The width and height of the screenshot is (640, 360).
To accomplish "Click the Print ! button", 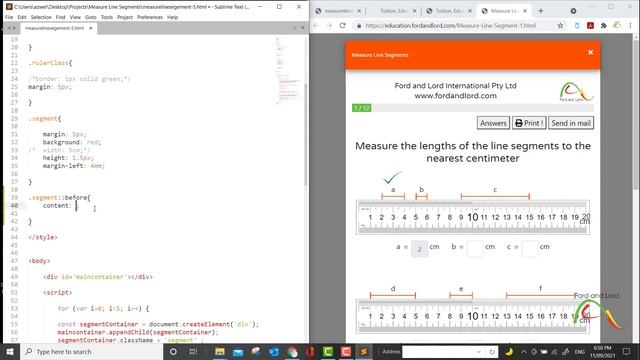I will point(529,123).
